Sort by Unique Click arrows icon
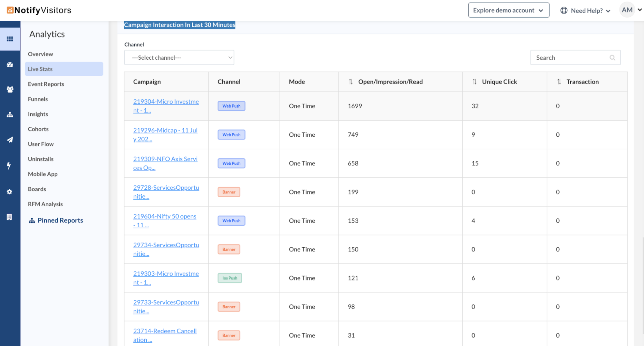The width and height of the screenshot is (644, 346). click(475, 82)
